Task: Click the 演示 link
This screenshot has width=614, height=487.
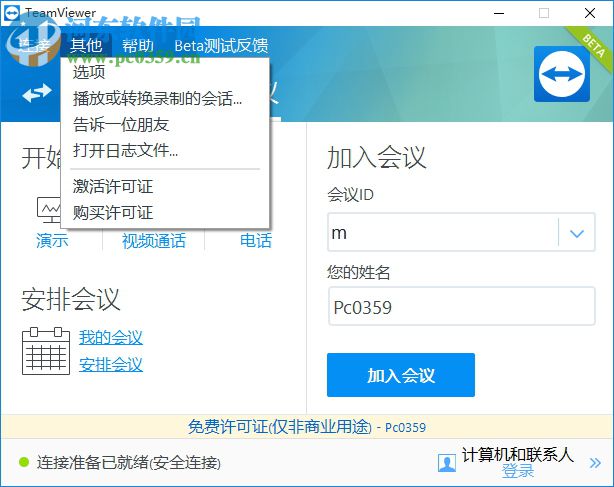Action: point(52,240)
